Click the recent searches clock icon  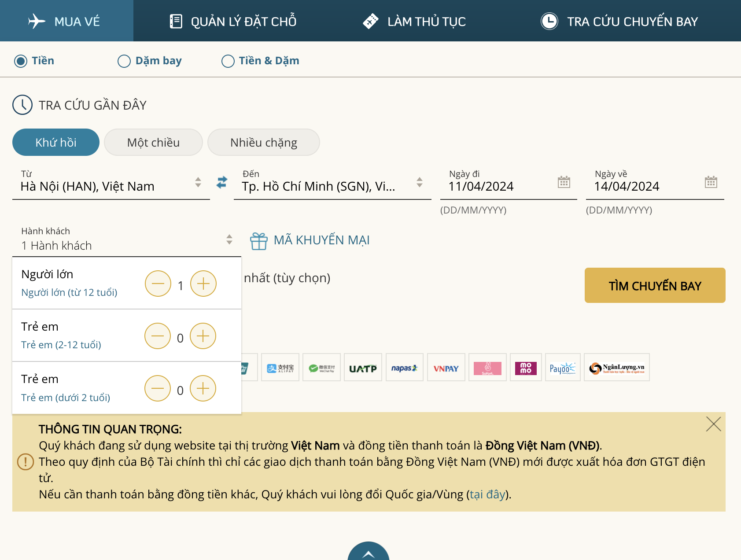[22, 105]
